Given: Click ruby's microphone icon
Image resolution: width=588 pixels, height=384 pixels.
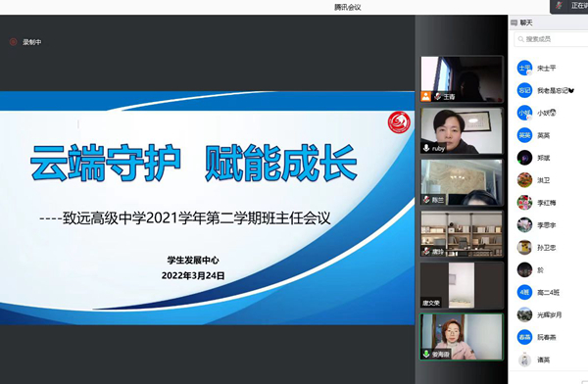Looking at the screenshot, I should pos(426,148).
